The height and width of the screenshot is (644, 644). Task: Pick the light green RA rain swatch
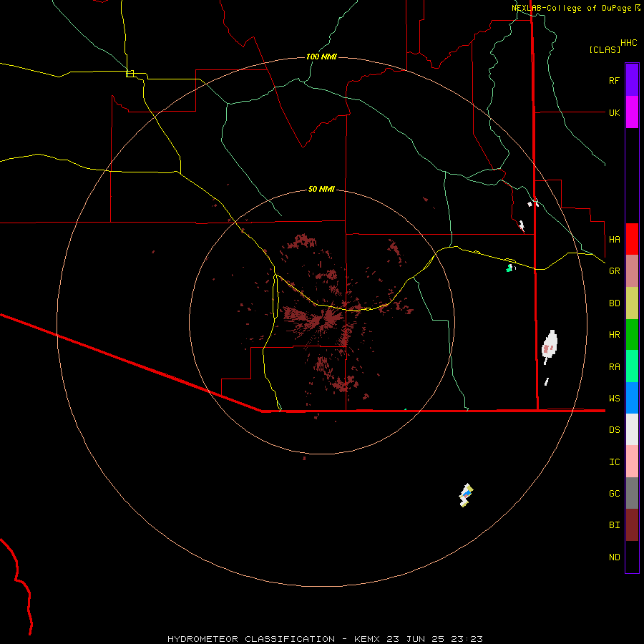(x=632, y=366)
